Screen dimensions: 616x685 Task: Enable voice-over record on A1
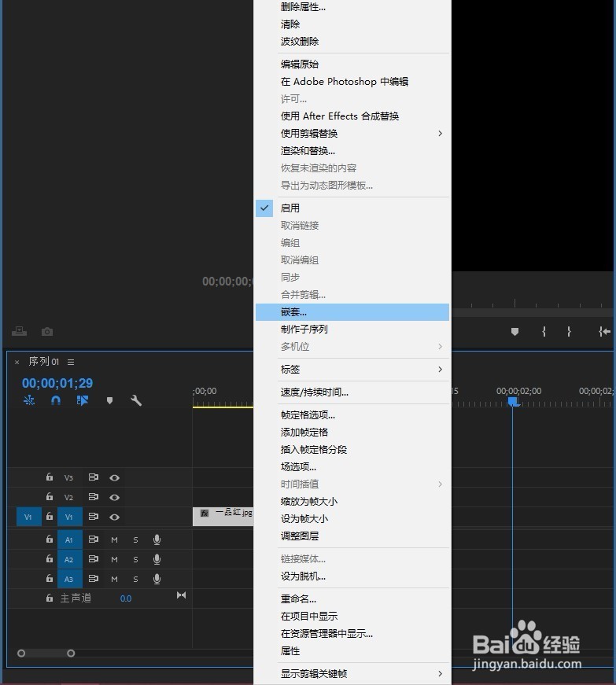pyautogui.click(x=157, y=540)
